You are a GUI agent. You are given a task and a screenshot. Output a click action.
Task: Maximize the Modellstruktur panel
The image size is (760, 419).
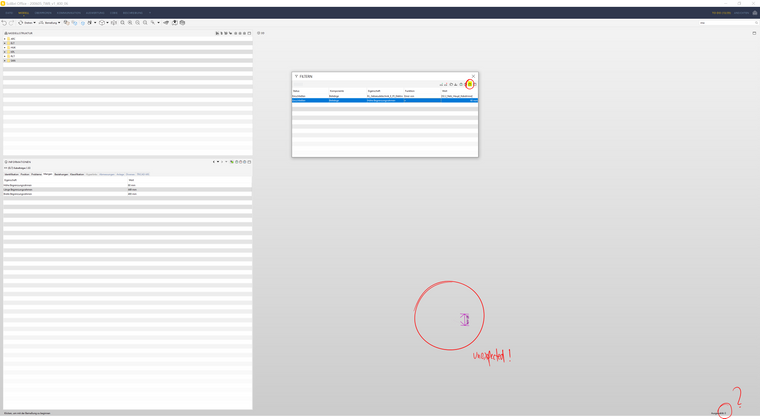point(250,33)
